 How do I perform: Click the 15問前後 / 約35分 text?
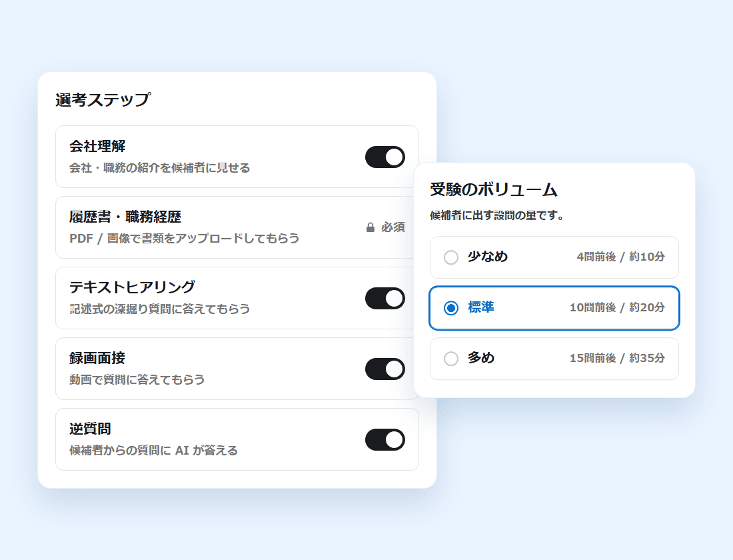(x=617, y=358)
